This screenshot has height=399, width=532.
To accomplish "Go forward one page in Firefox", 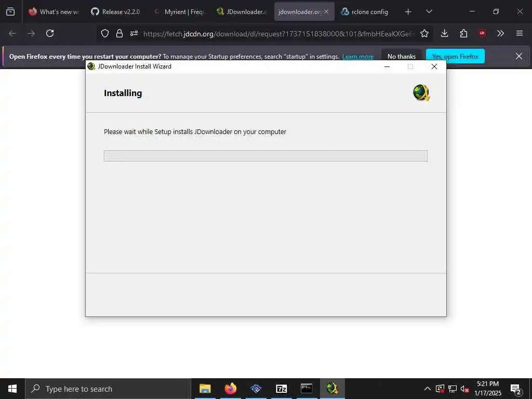I will 31,33.
